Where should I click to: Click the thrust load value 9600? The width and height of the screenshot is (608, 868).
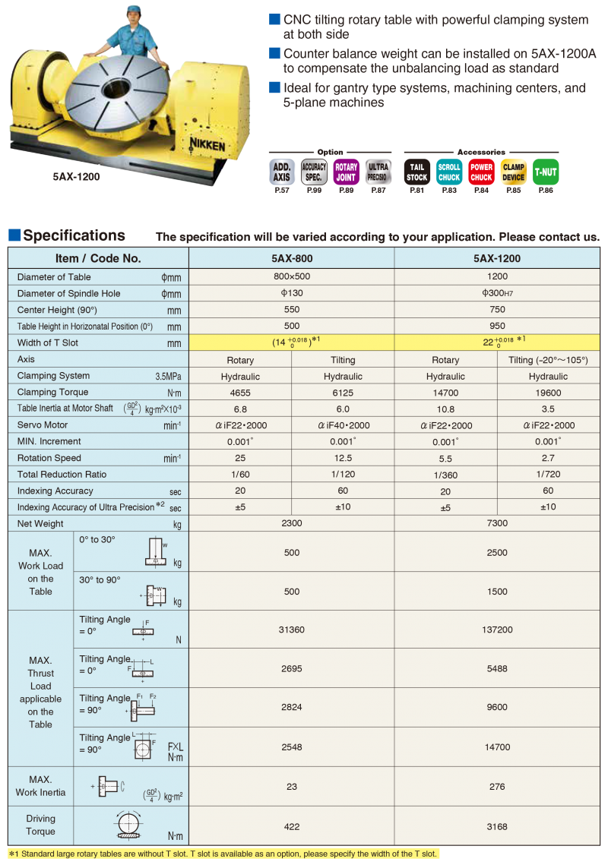pos(497,707)
